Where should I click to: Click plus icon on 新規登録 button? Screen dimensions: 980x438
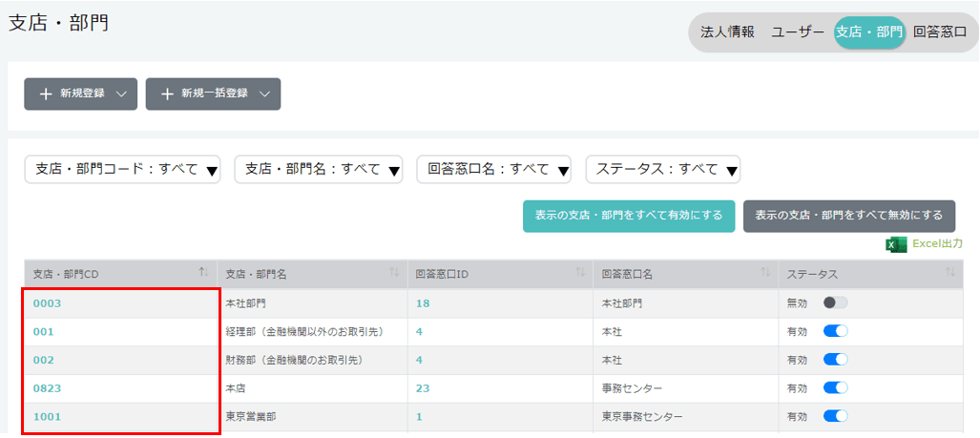pos(46,94)
